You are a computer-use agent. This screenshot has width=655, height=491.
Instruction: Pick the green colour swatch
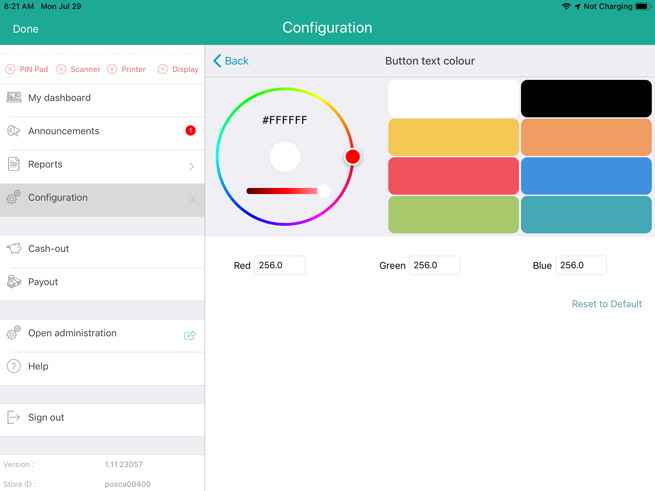[x=453, y=214]
